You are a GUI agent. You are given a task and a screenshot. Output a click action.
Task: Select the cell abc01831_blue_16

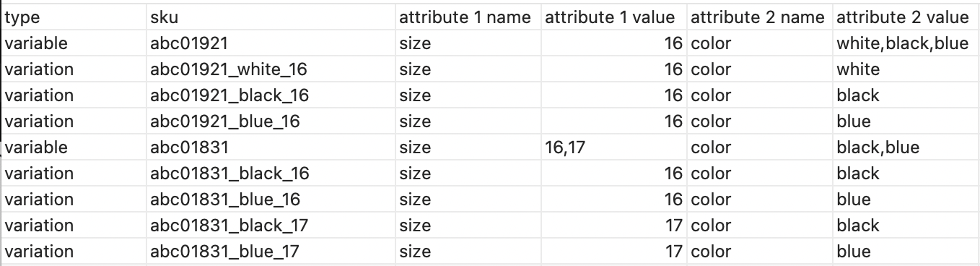coord(271,199)
